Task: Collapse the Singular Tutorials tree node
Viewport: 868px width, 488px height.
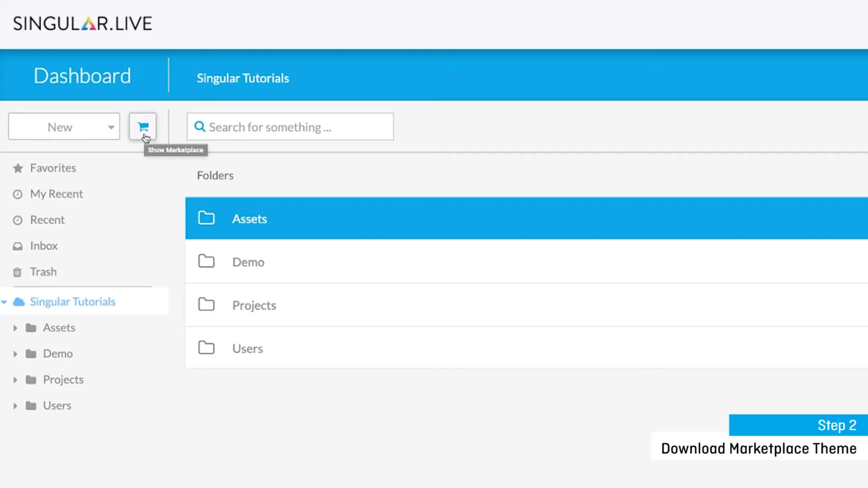Action: 4,302
